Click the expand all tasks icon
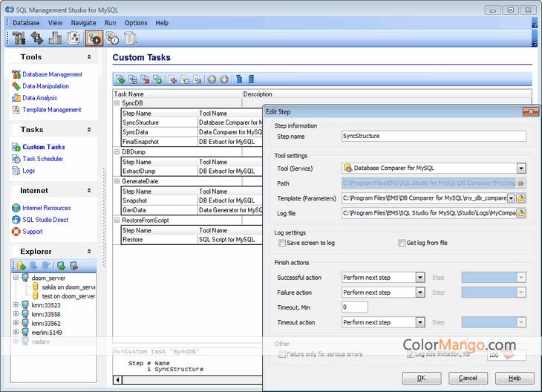Image resolution: width=542 pixels, height=392 pixels. coord(239,79)
